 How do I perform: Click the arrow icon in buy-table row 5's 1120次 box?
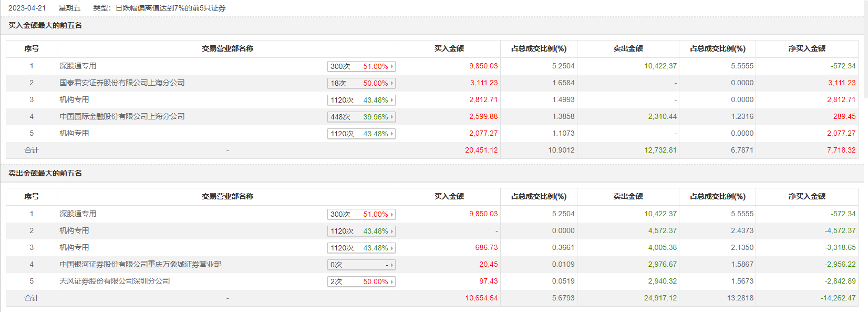coord(392,134)
